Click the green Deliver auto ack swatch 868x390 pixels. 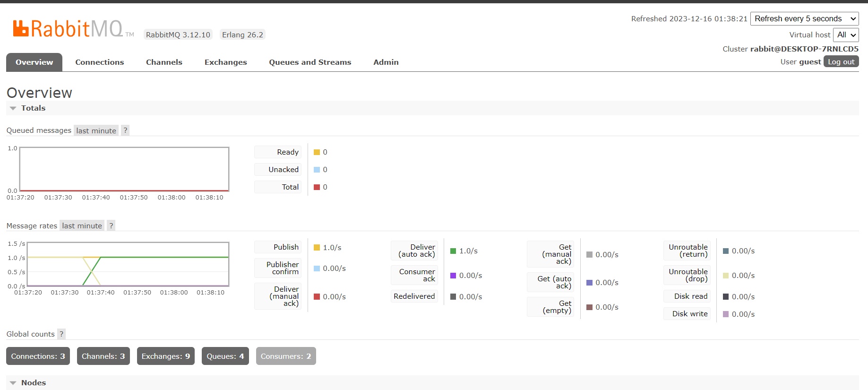(453, 251)
